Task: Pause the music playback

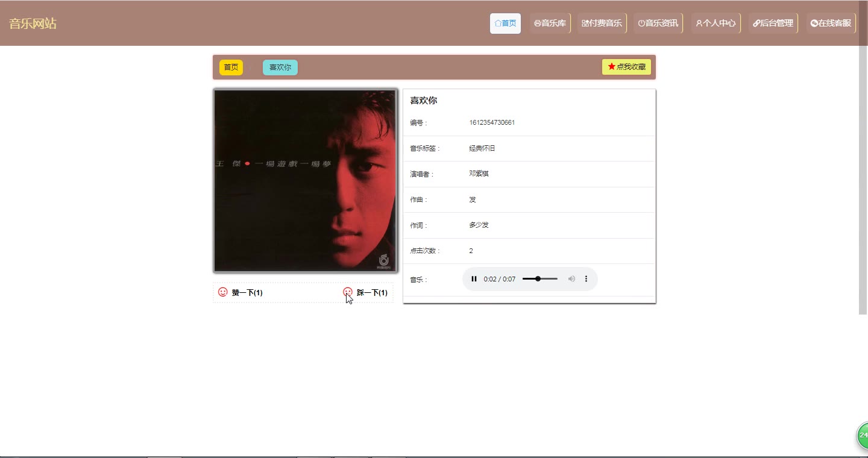Action: click(474, 279)
